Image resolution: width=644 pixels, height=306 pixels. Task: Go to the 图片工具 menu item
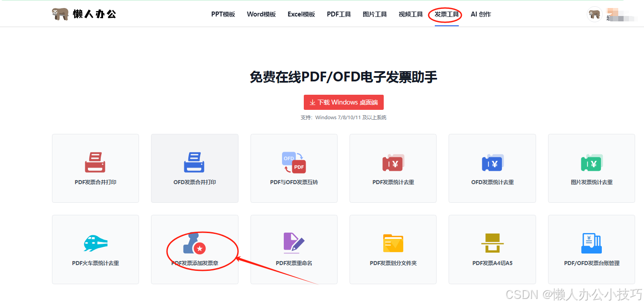point(375,14)
